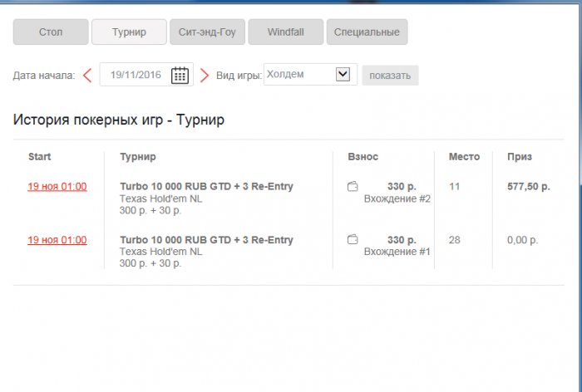The image size is (582, 392).
Task: Click the показать button
Action: (x=390, y=76)
